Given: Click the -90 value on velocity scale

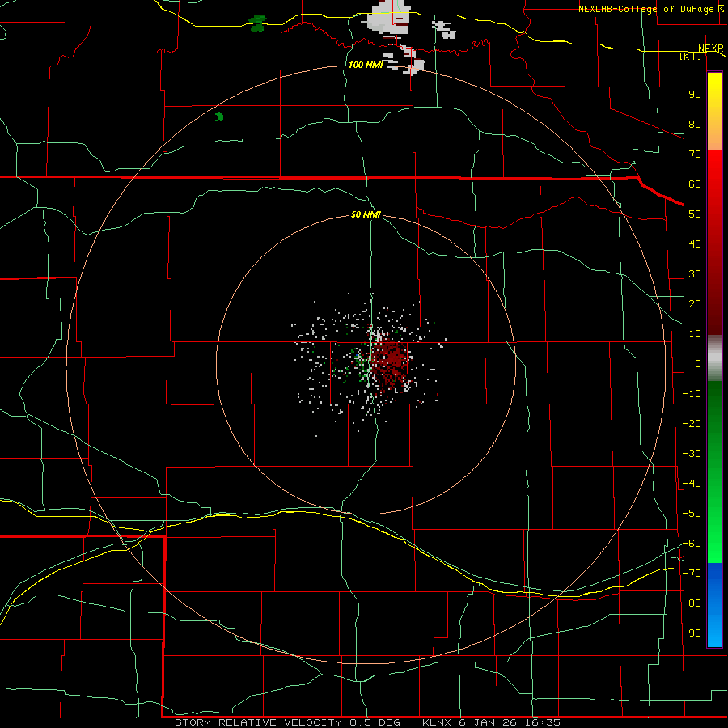Looking at the screenshot, I should click(692, 633).
